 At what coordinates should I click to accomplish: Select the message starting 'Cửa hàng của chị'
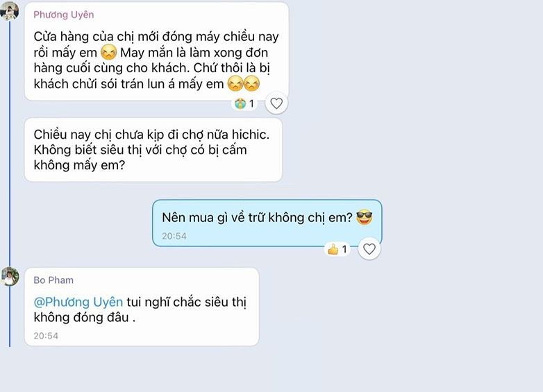click(x=156, y=51)
